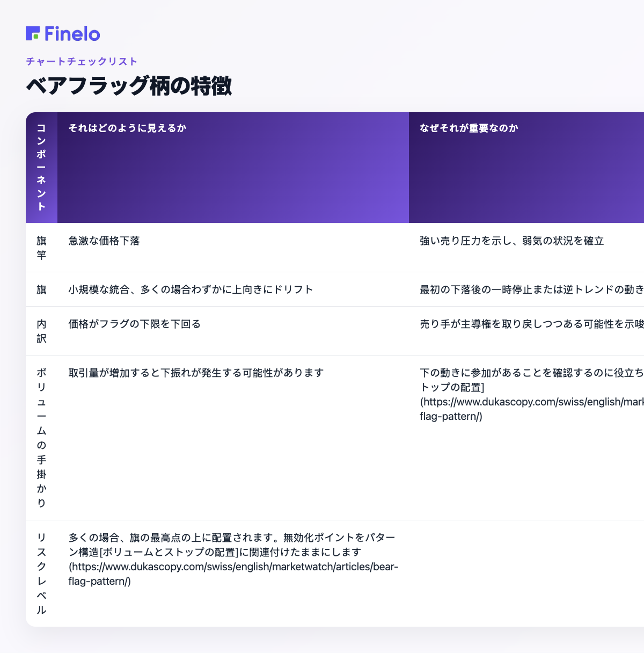Click the 多くの場合、旗の最高点 cell

[233, 574]
